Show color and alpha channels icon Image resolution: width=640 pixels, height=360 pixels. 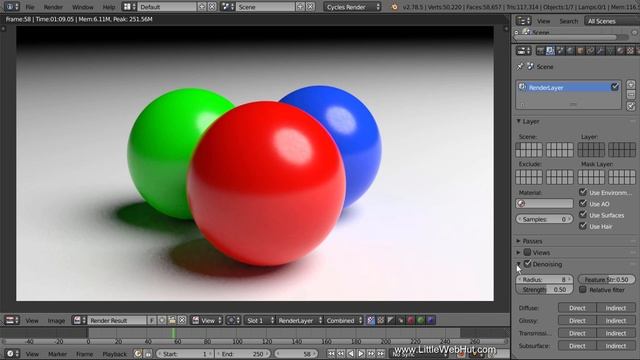click(x=371, y=320)
